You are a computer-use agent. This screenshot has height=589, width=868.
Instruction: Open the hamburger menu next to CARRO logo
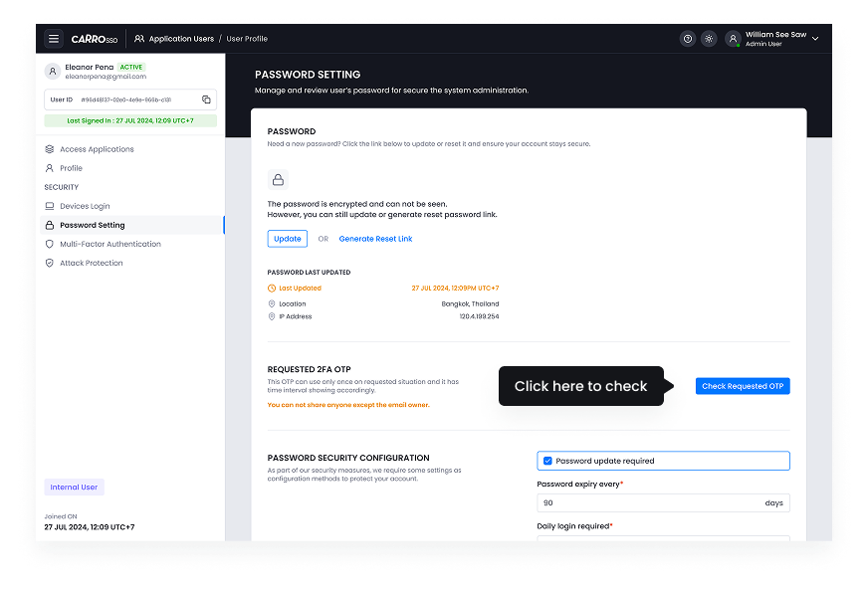(x=55, y=38)
